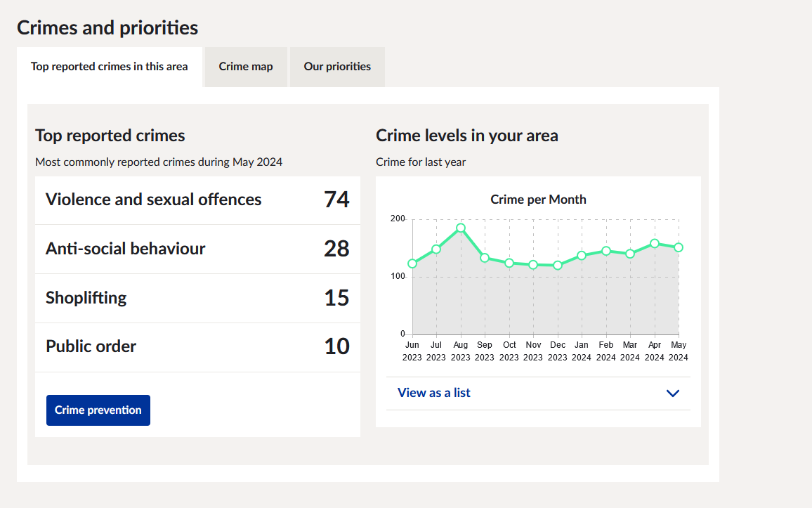
Task: Click the Jul 2023 chart data point
Action: 436,249
